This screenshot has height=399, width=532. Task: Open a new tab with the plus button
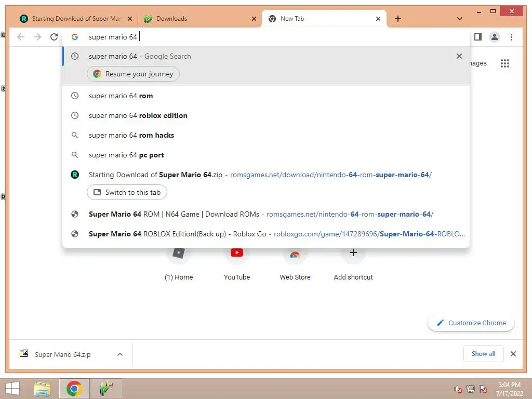(x=398, y=19)
